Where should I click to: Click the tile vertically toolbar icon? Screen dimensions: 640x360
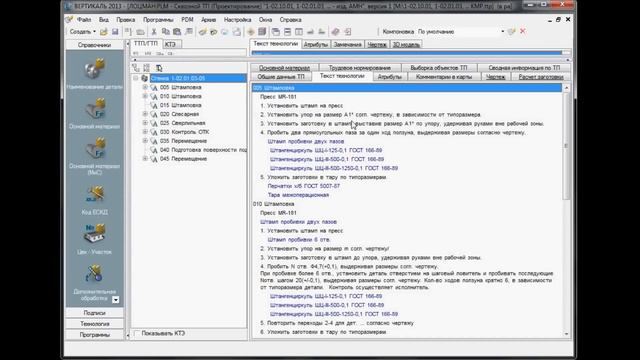click(x=299, y=31)
